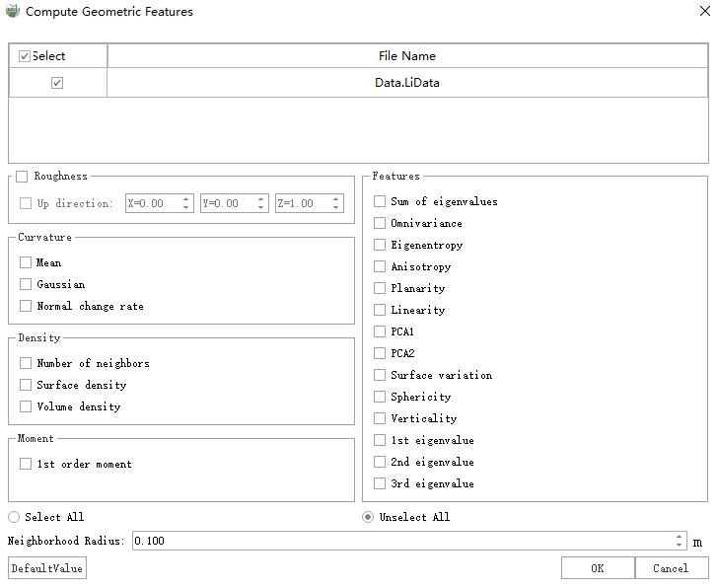This screenshot has width=718, height=588.
Task: Enable the Roughness checkbox
Action: point(22,177)
